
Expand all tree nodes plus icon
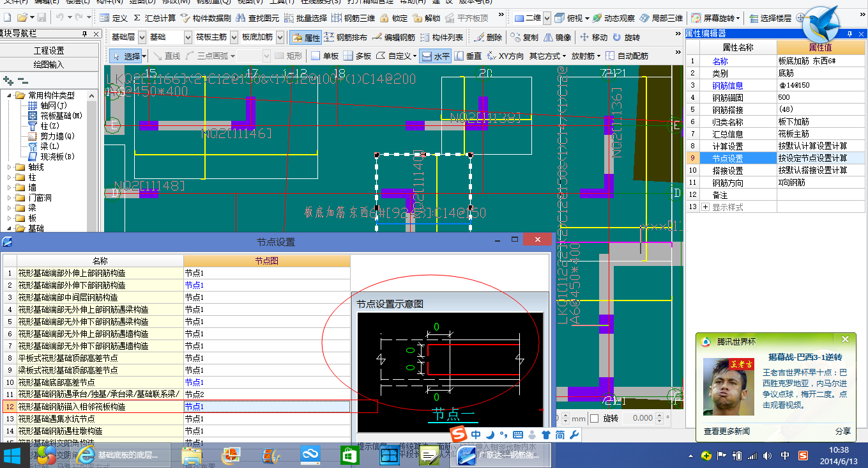pos(8,81)
